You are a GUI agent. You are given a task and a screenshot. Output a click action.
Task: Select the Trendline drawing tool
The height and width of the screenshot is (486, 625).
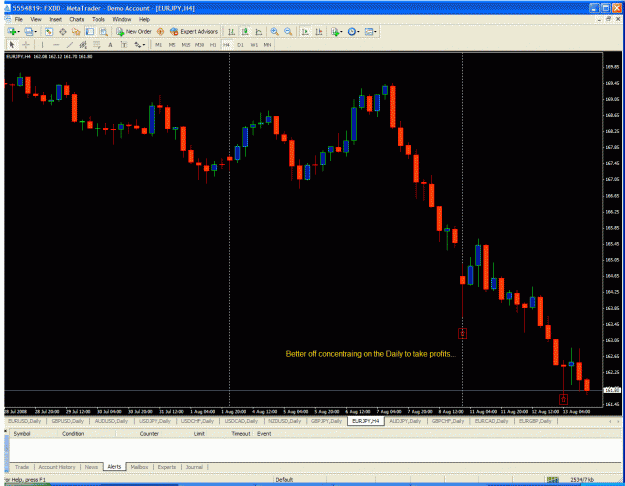click(70, 45)
